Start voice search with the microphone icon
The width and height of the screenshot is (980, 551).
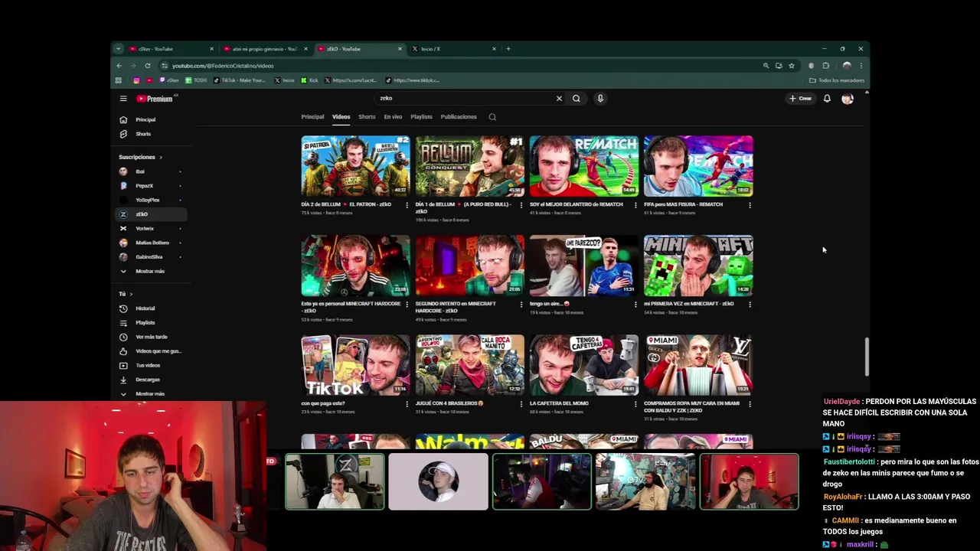pyautogui.click(x=600, y=98)
